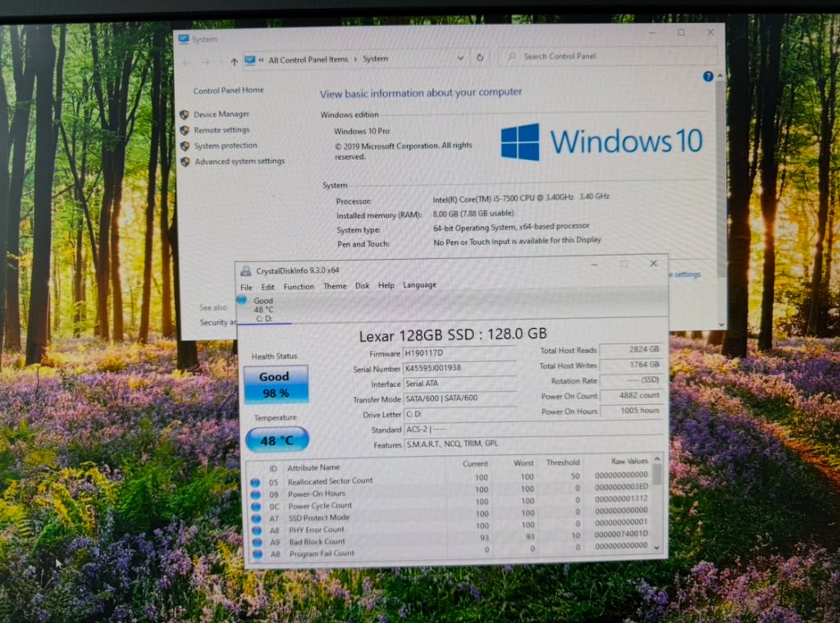
Task: Click the Serial Number field
Action: click(459, 368)
